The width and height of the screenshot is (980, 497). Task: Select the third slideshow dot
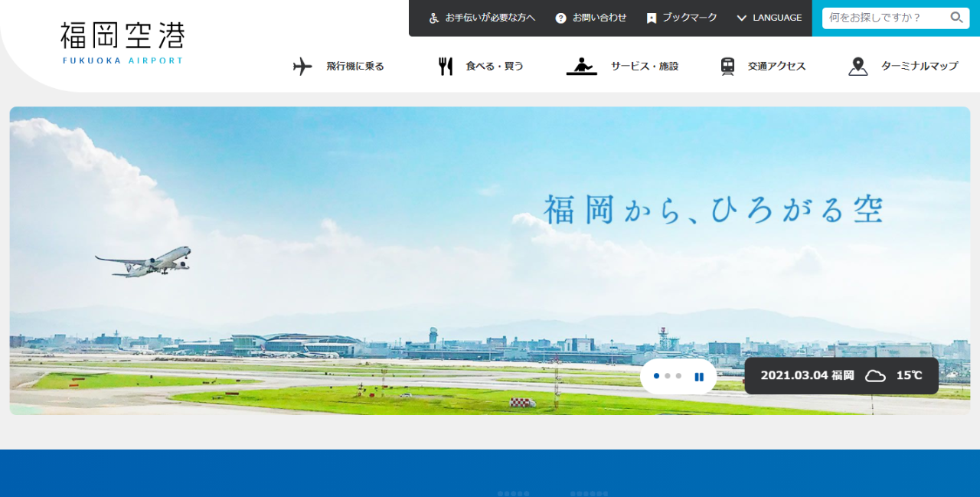[678, 376]
